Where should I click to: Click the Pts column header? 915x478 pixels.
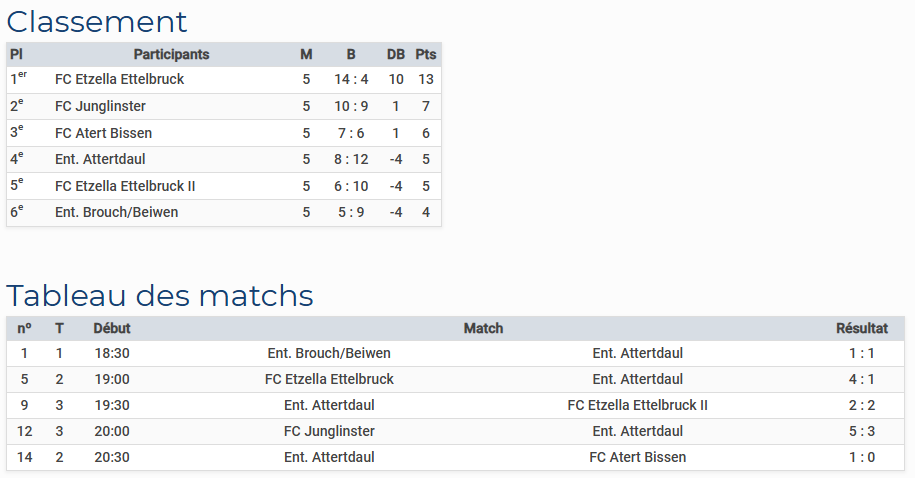426,54
